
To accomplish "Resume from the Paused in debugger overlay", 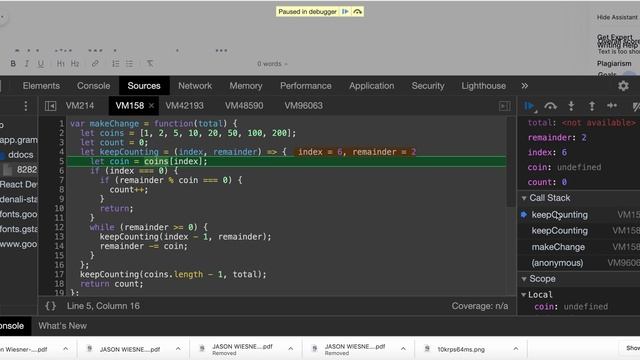I will tap(345, 11).
